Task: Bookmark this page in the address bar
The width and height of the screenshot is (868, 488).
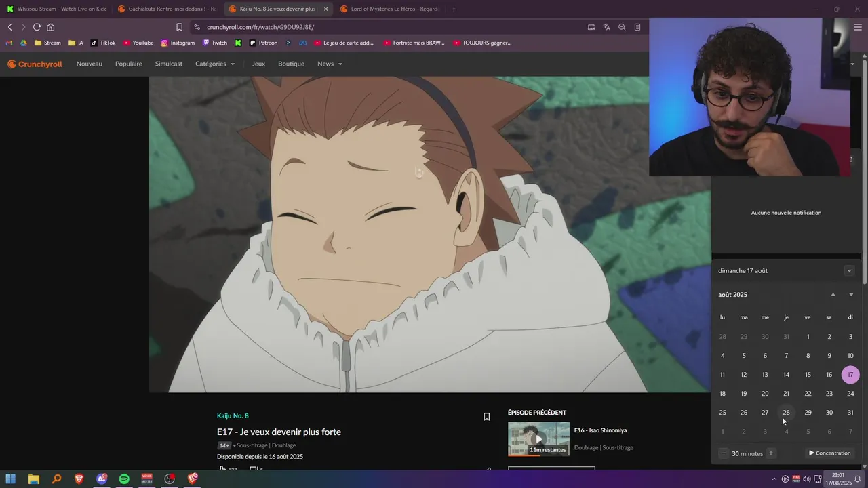Action: [179, 27]
